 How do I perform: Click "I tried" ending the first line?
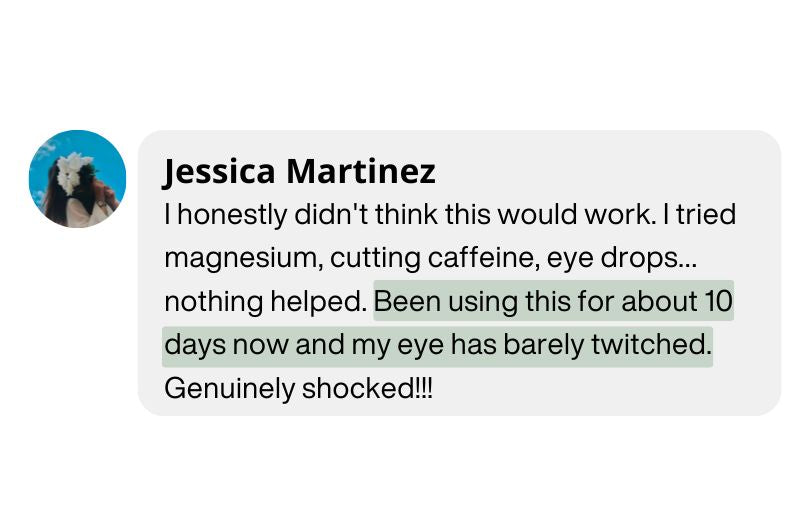pos(701,214)
